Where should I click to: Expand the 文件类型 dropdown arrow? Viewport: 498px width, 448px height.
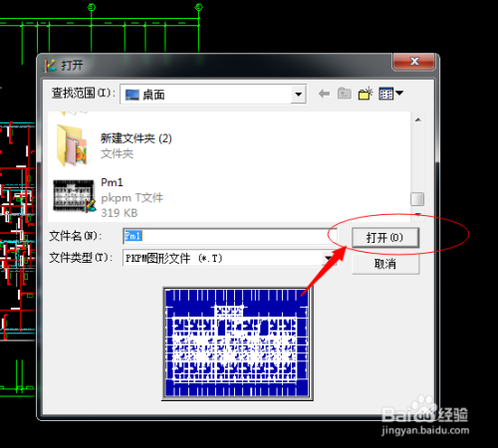pos(328,258)
